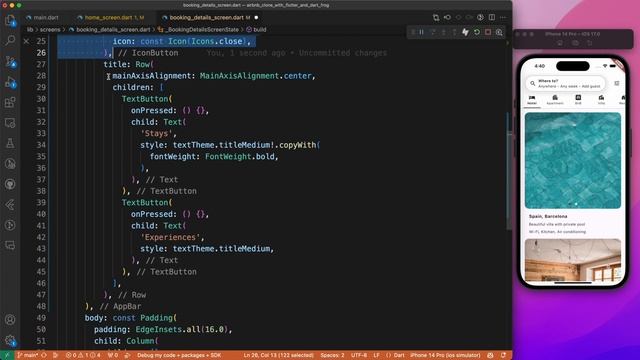Click 'FontWeight.bold' on line 35
The image size is (640, 360).
[240, 156]
